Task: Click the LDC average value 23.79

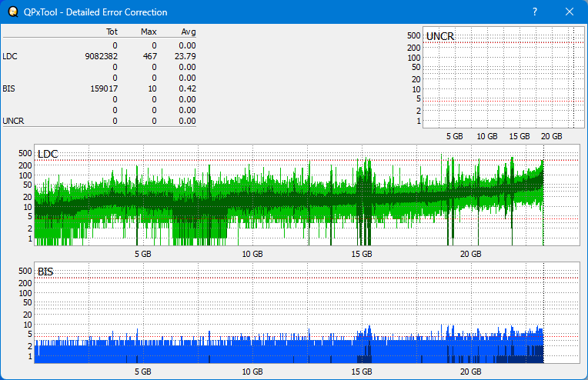Action: coord(185,56)
